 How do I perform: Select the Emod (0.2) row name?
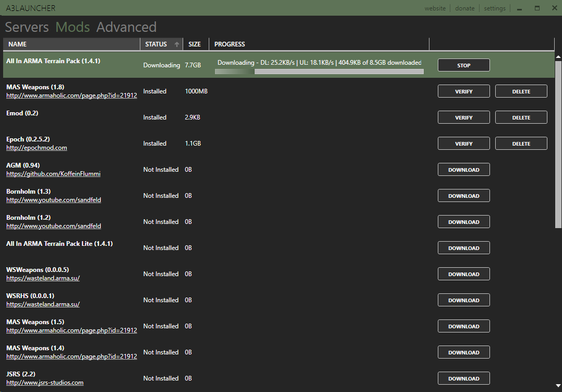(x=22, y=113)
